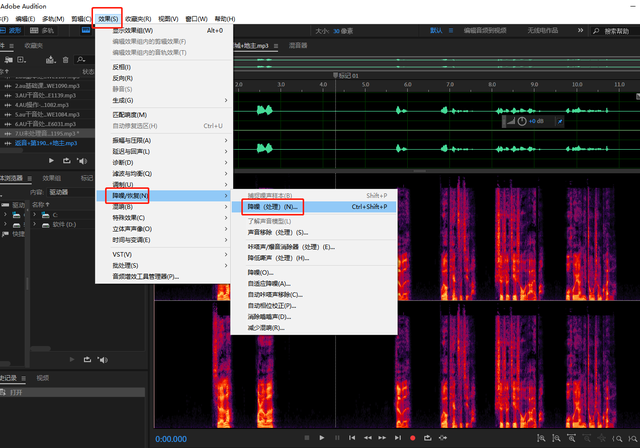Switch to Multitrack (多轨) editor view
The image size is (640, 448).
[42, 30]
